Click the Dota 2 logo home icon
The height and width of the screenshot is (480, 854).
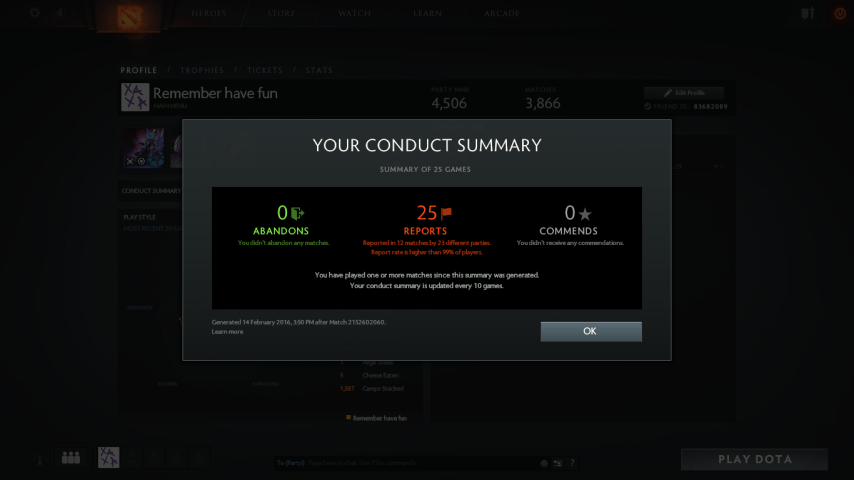[130, 16]
